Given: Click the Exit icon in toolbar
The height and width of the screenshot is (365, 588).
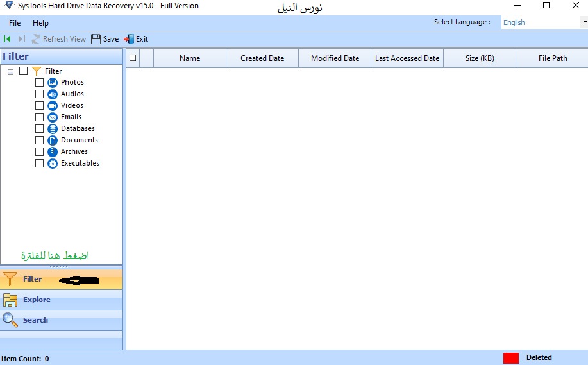Looking at the screenshot, I should coord(129,39).
